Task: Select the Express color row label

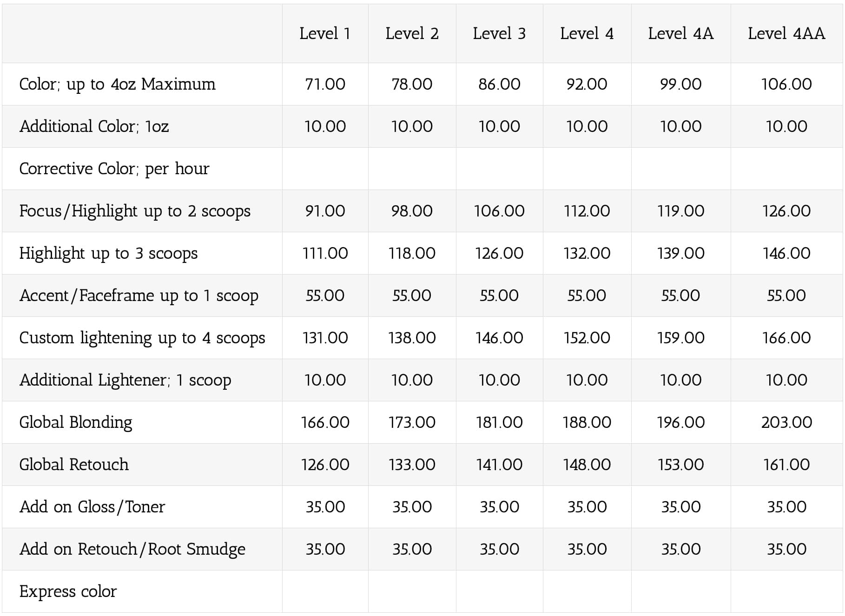Action: click(68, 591)
